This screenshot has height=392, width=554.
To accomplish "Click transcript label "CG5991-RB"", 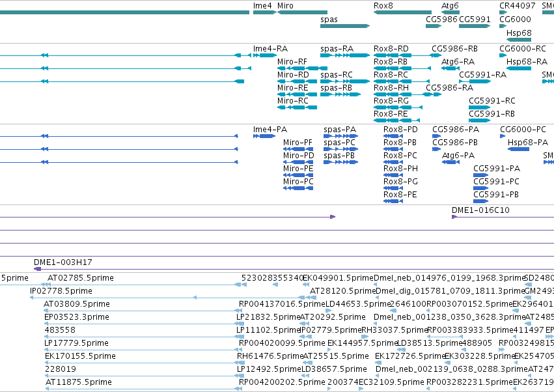I will pos(492,114).
